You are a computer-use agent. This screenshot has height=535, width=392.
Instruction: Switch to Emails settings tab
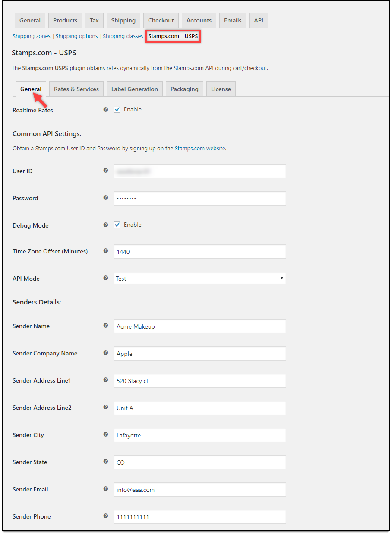click(233, 20)
